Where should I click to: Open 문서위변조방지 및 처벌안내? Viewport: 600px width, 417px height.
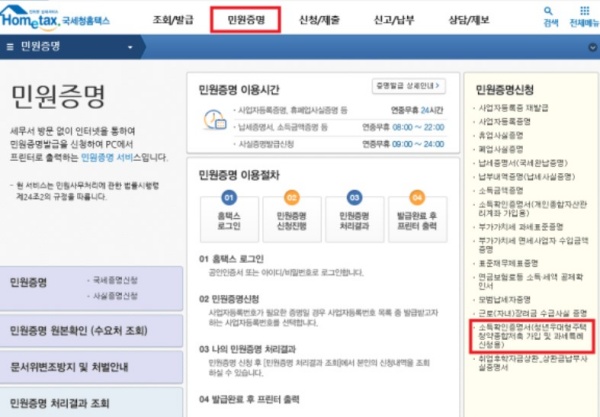(x=91, y=367)
